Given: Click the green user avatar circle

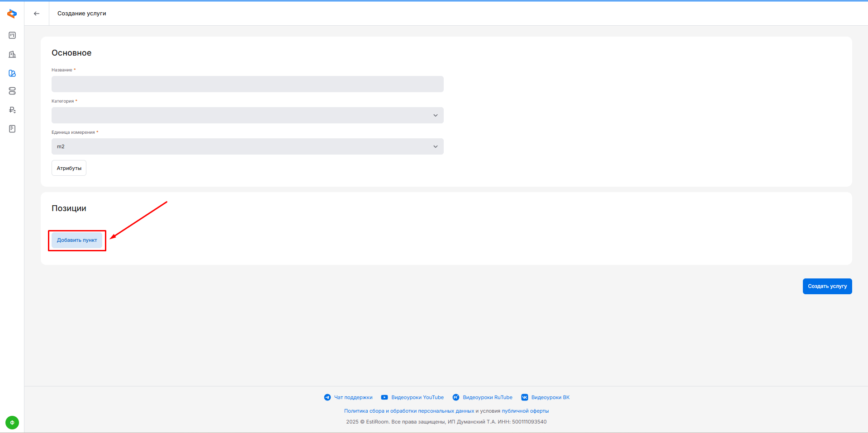Looking at the screenshot, I should 12,423.
